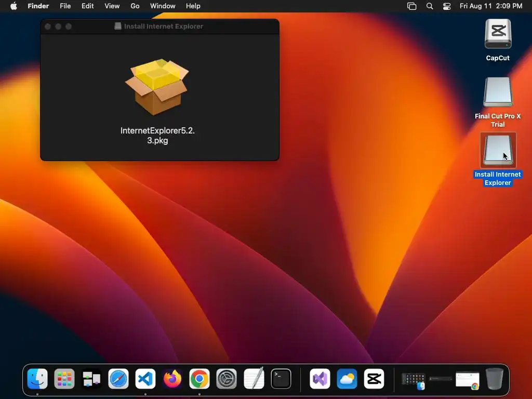Open System Settings from the Dock
Image resolution: width=532 pixels, height=399 pixels.
tap(227, 379)
